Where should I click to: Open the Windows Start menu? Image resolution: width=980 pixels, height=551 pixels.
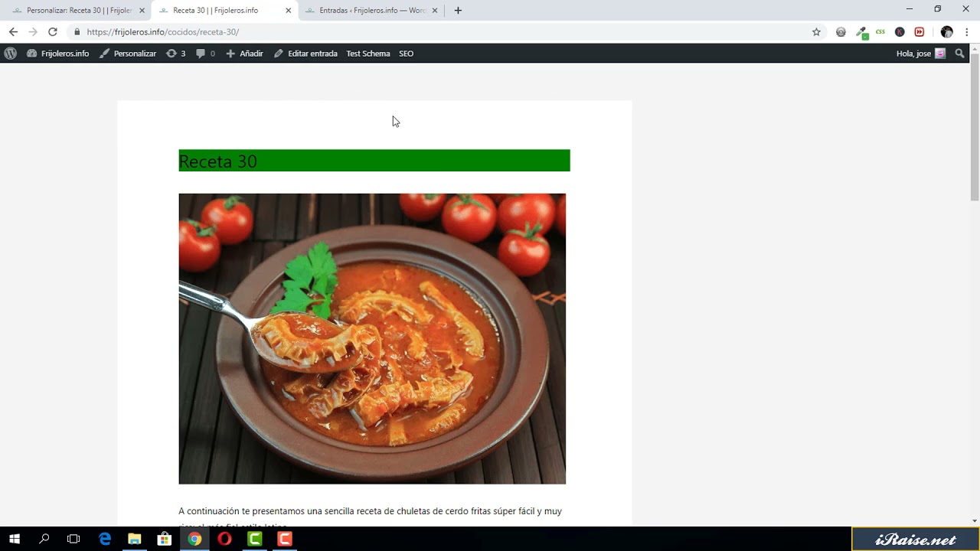coord(15,539)
